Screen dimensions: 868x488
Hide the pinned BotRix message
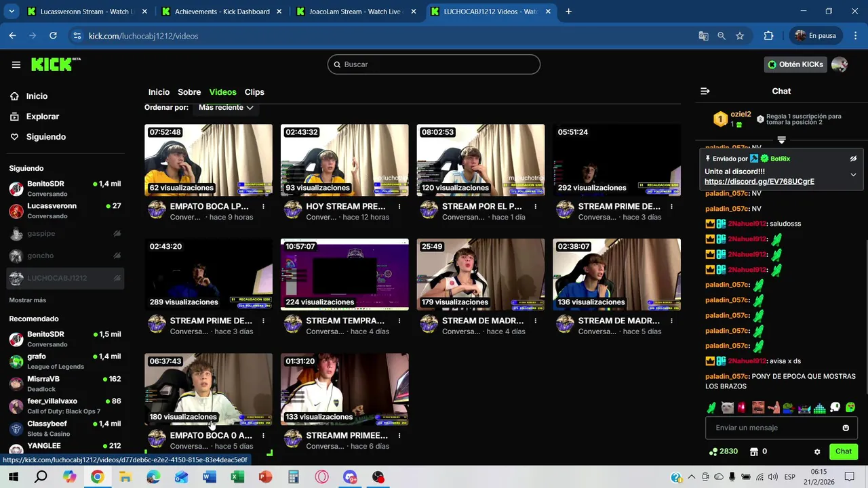point(853,159)
